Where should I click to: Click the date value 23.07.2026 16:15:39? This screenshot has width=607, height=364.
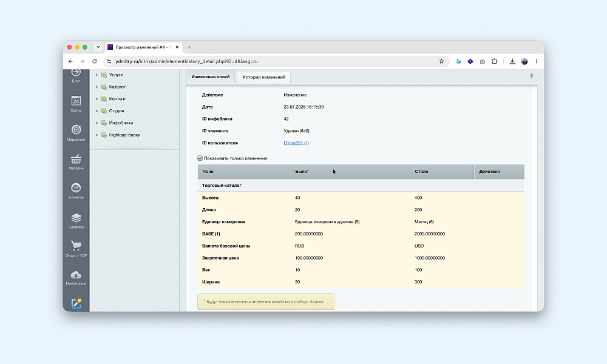tap(303, 107)
